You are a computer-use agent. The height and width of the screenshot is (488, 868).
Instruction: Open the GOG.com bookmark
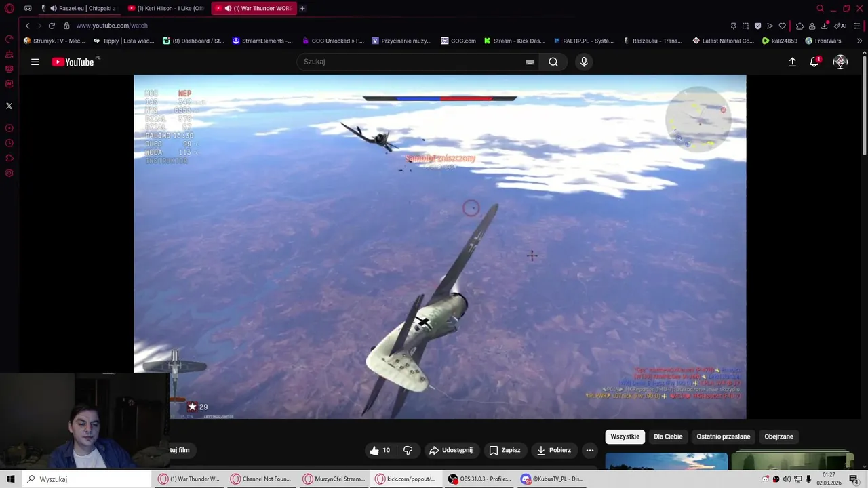pos(458,41)
